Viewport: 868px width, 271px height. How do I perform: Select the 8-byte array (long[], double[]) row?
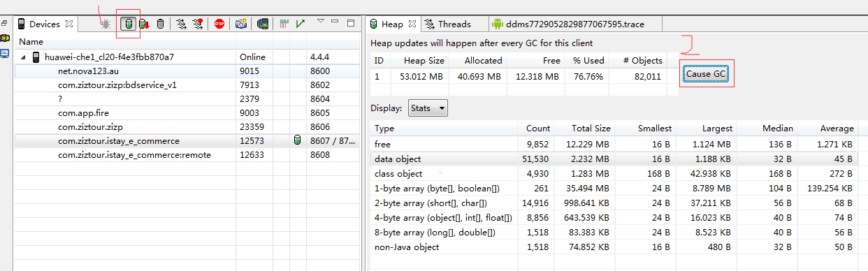point(614,232)
